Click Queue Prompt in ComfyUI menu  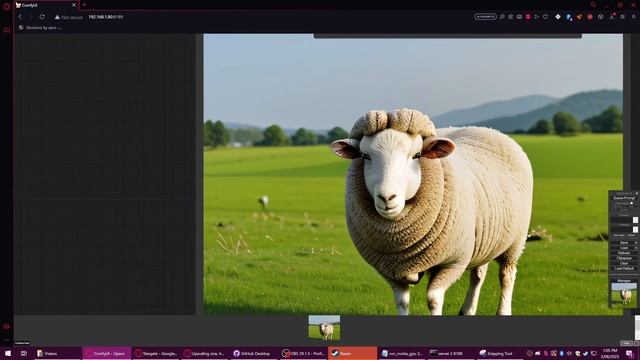624,198
